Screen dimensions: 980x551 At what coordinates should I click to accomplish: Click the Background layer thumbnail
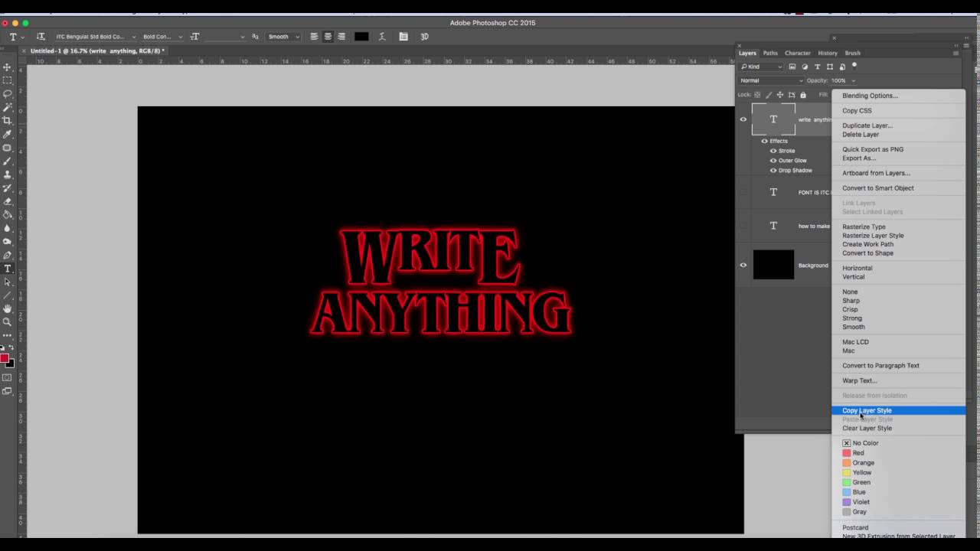coord(773,265)
